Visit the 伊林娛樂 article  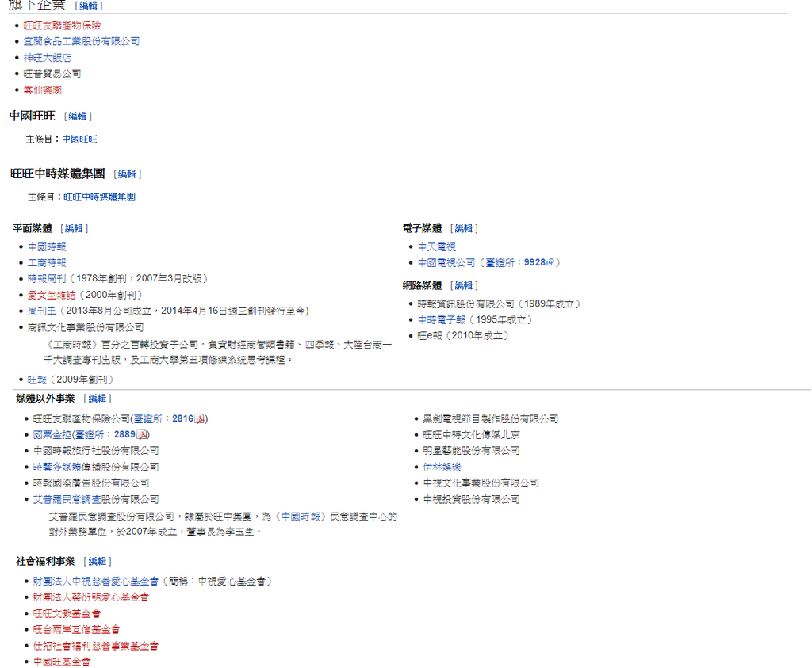442,468
